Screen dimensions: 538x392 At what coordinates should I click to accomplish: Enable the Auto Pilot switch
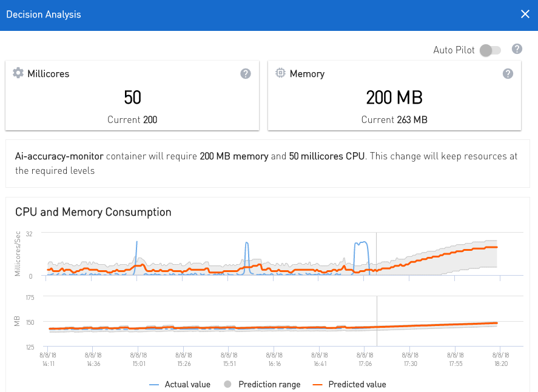point(489,50)
